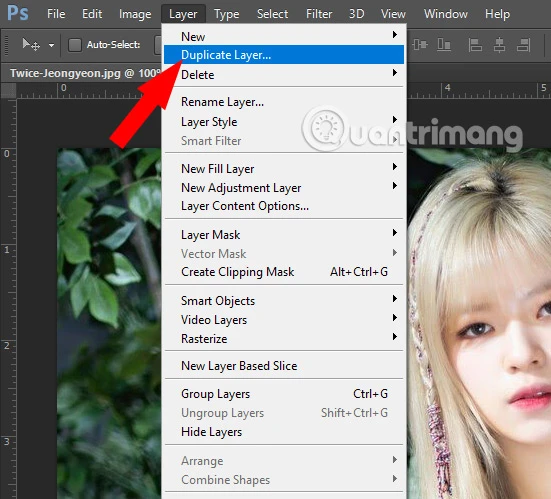Click the align vertical centers icon
This screenshot has height=499, width=551.
click(x=420, y=45)
